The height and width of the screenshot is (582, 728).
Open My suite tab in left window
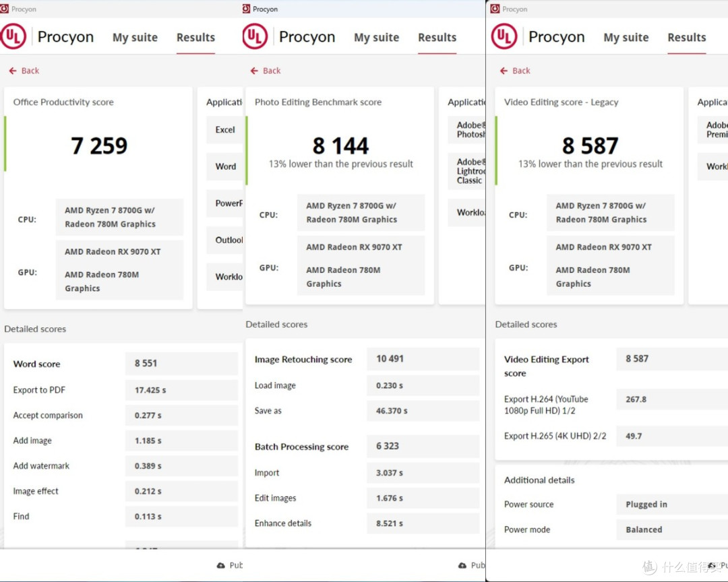pyautogui.click(x=135, y=37)
